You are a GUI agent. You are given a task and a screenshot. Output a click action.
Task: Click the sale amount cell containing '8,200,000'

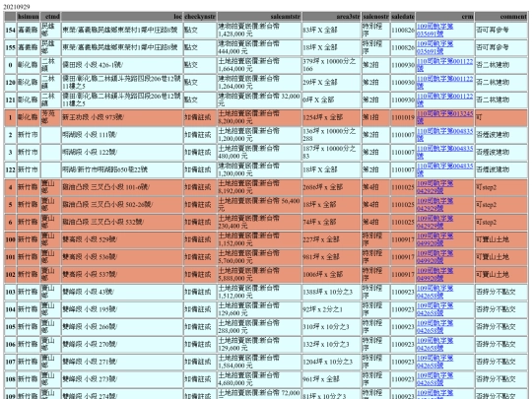tap(259, 117)
